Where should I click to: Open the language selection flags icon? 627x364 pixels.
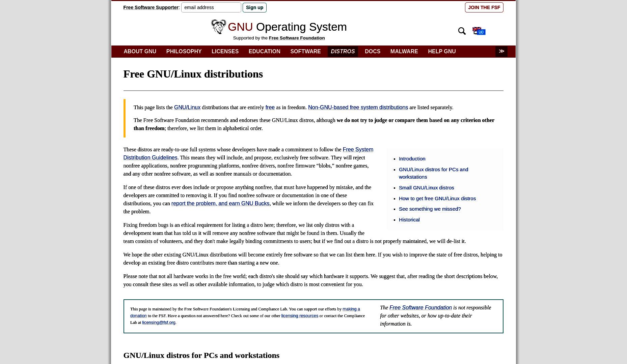(x=479, y=31)
